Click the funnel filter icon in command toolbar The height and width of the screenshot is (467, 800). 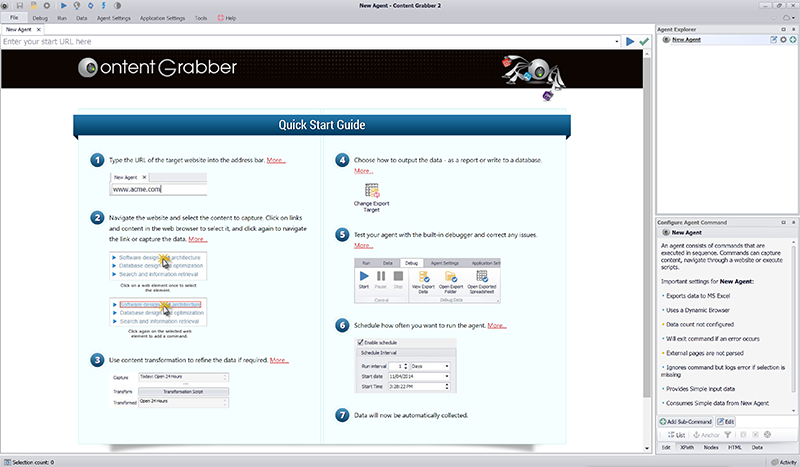(728, 435)
